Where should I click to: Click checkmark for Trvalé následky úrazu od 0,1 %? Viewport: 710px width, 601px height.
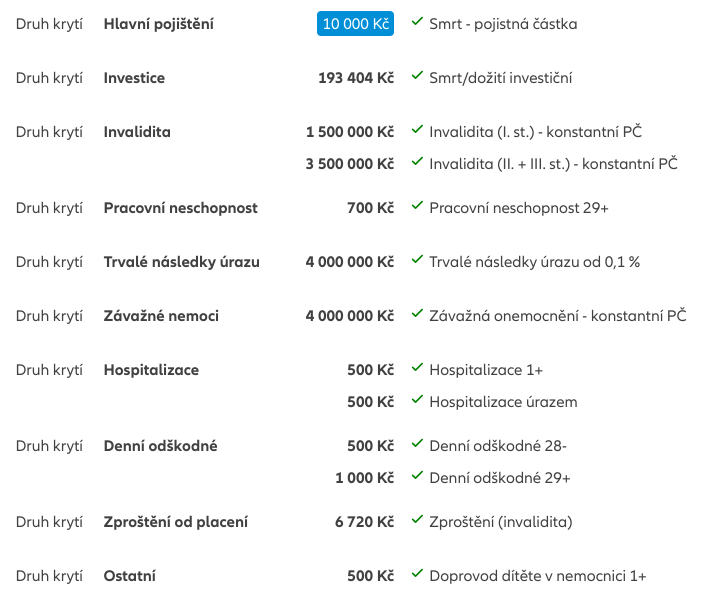(417, 260)
